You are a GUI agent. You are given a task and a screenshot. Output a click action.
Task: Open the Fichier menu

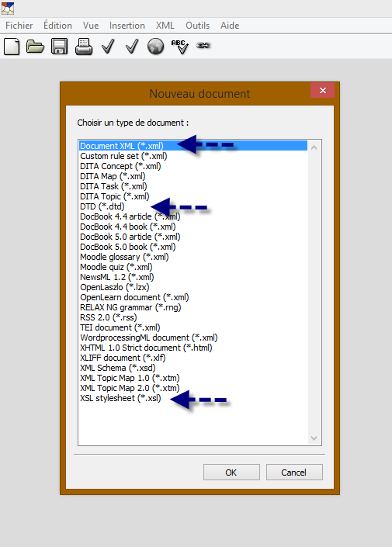tap(19, 26)
